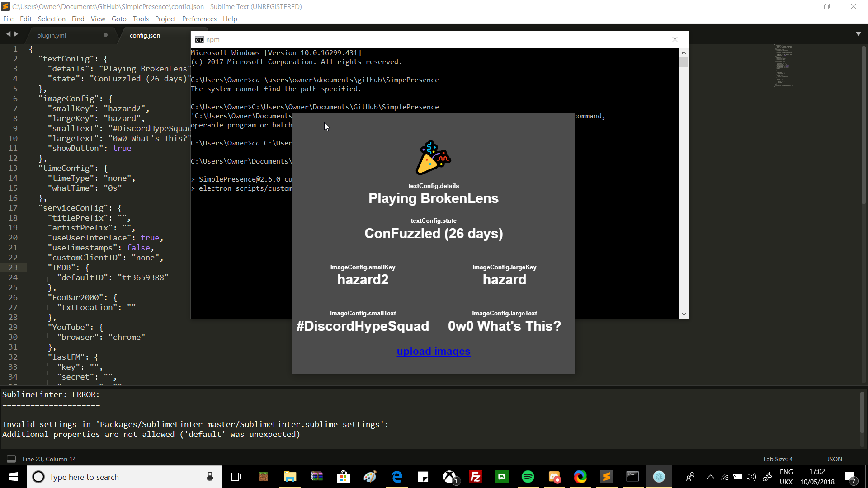Open Microsoft Edge from taskbar

(397, 477)
